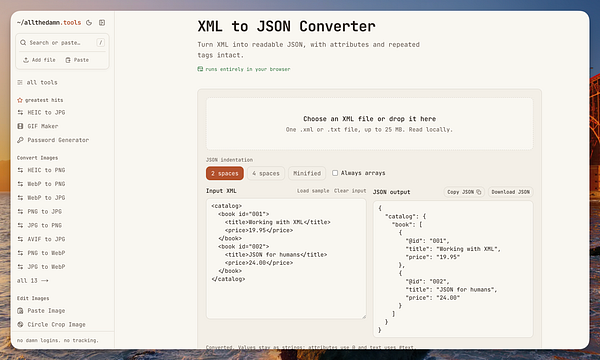Click the JSON output panel
This screenshot has height=360, width=600.
point(453,269)
